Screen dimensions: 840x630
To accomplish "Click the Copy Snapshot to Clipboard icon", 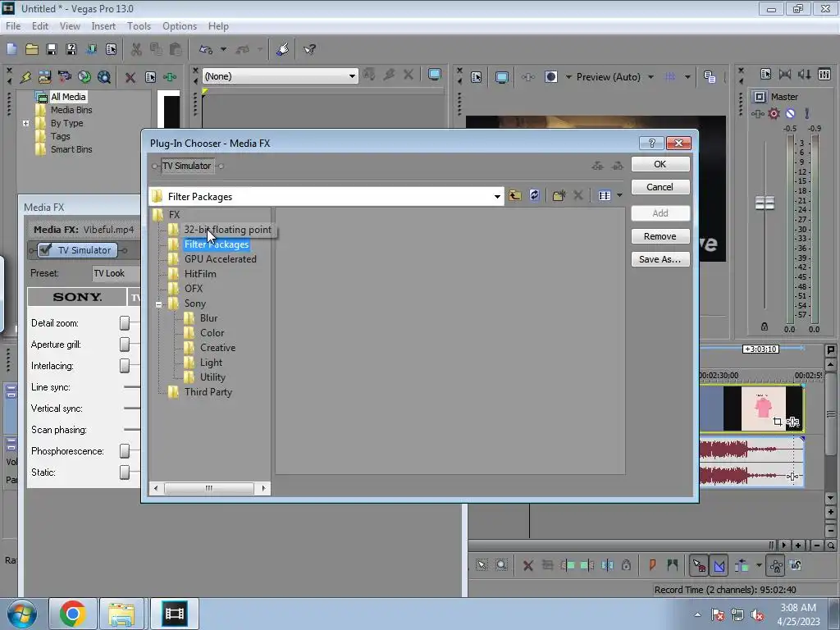I will pos(710,76).
